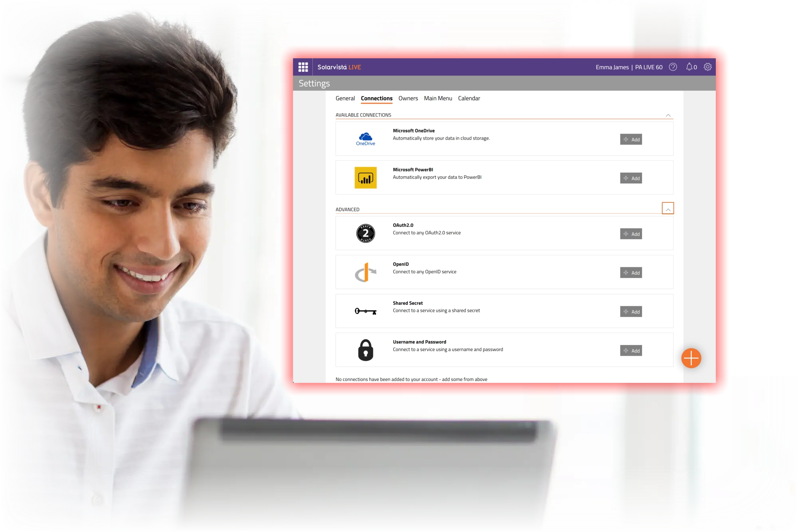Screen dimensions: 798x532
Task: Click the Microsoft PowerBI icon
Action: tap(365, 177)
